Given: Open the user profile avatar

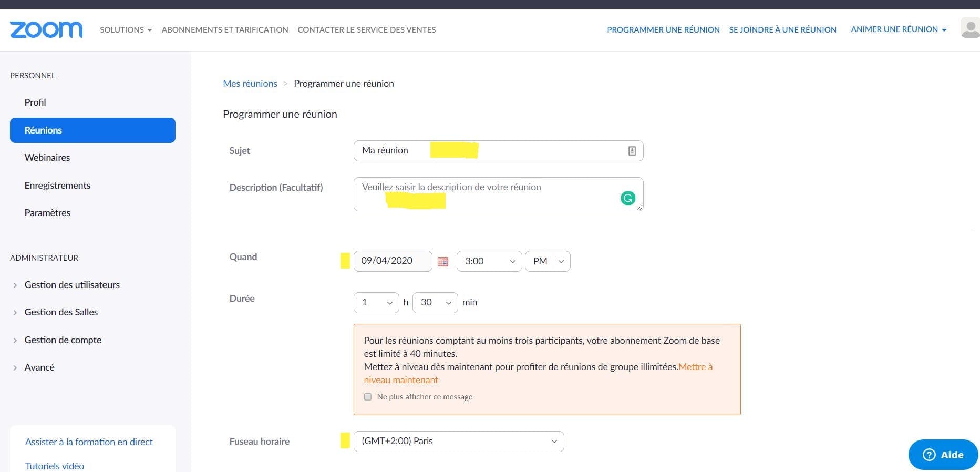Looking at the screenshot, I should click(970, 28).
